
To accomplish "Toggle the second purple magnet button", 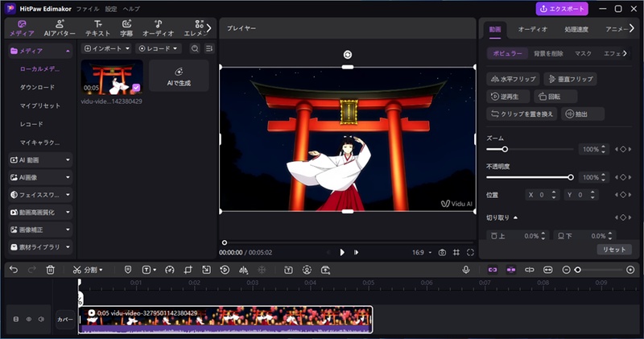I will [x=511, y=270].
